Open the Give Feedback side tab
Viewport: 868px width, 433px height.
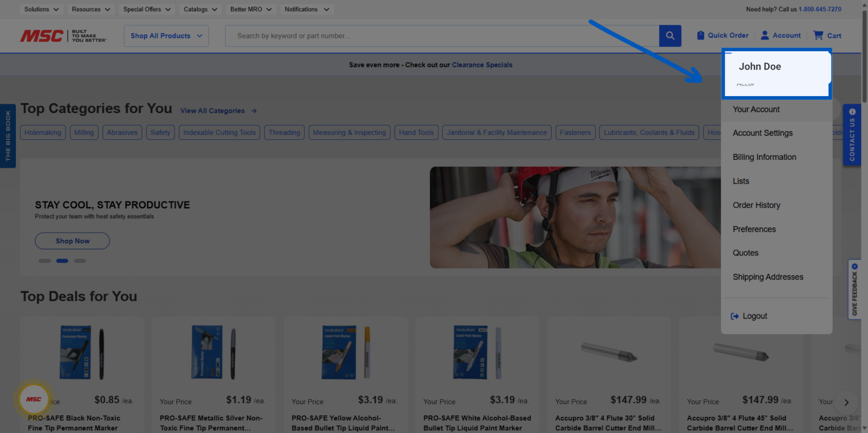(854, 289)
